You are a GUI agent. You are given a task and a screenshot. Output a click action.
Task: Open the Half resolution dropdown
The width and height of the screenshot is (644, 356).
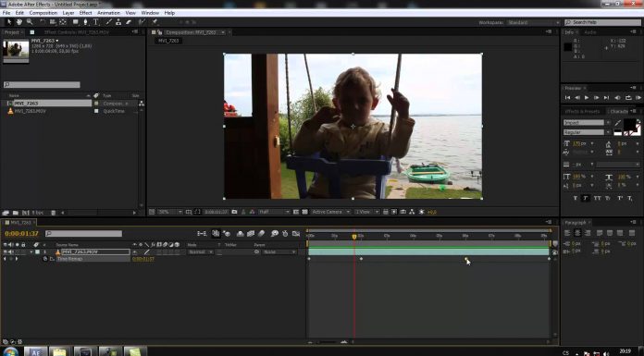pos(275,212)
